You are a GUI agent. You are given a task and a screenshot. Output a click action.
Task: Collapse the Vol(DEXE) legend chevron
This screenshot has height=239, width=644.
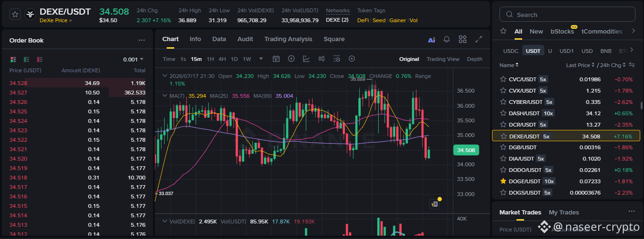[164, 222]
